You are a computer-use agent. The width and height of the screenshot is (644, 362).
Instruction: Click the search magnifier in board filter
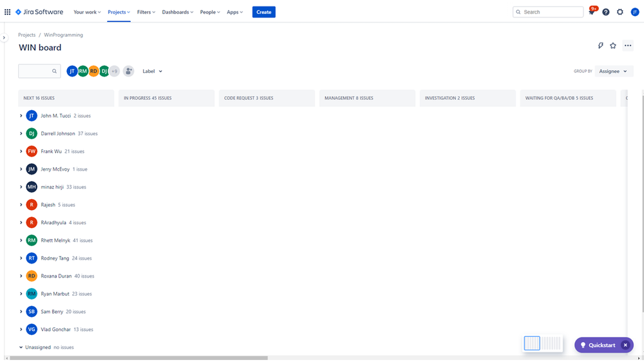54,71
